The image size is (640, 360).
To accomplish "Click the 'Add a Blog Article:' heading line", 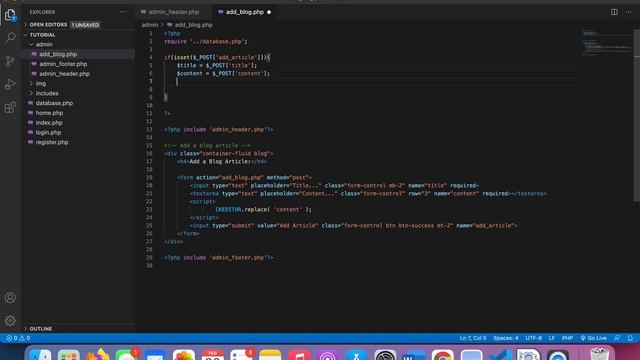I will point(222,162).
